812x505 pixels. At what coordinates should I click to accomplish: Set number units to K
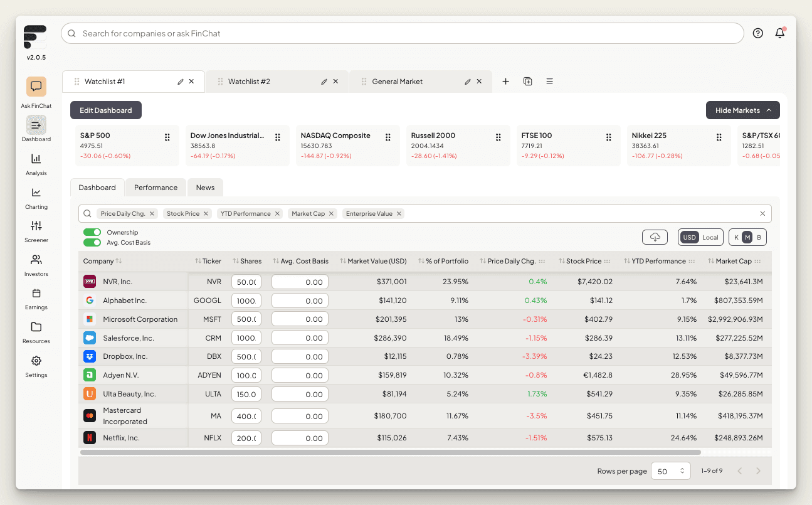pos(736,237)
